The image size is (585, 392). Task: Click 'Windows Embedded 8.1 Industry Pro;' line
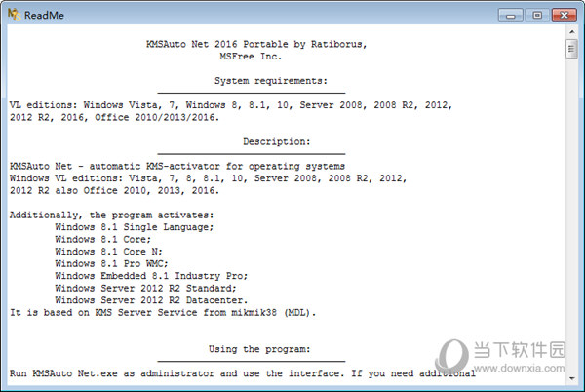(x=151, y=276)
